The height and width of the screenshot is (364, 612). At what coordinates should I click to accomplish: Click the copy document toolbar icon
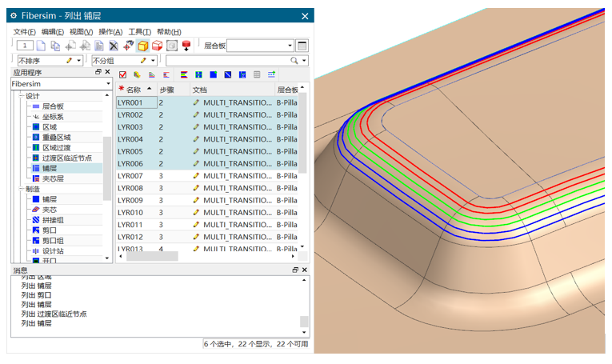pos(56,46)
